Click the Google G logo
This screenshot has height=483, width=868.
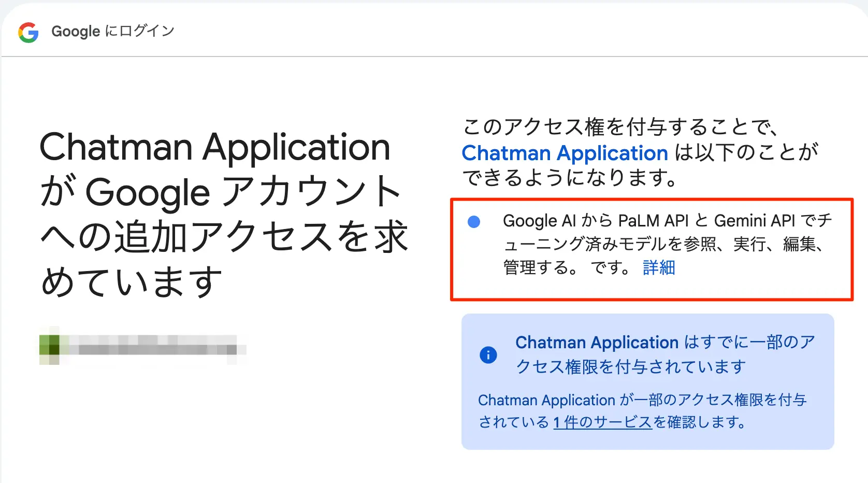coord(28,32)
